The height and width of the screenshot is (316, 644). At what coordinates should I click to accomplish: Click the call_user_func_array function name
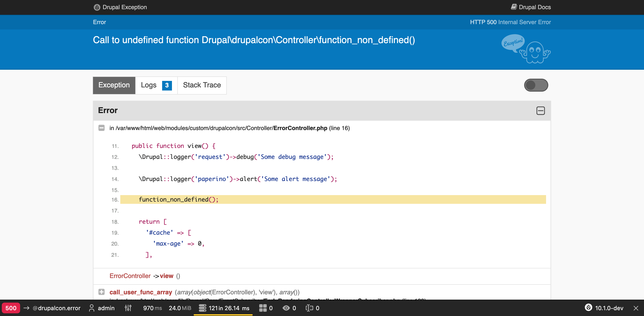pyautogui.click(x=141, y=292)
